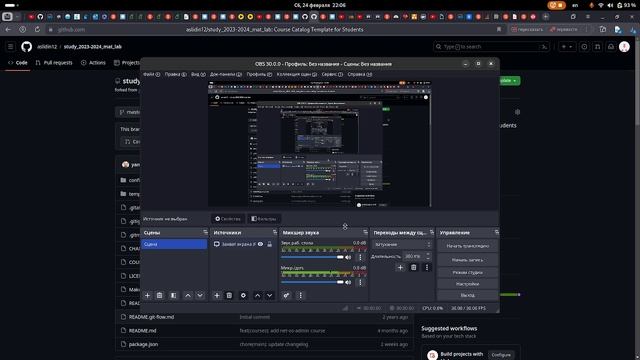Open the Scene Transitions dock options icon
Viewport: 640px width, 360px height.
[x=432, y=232]
